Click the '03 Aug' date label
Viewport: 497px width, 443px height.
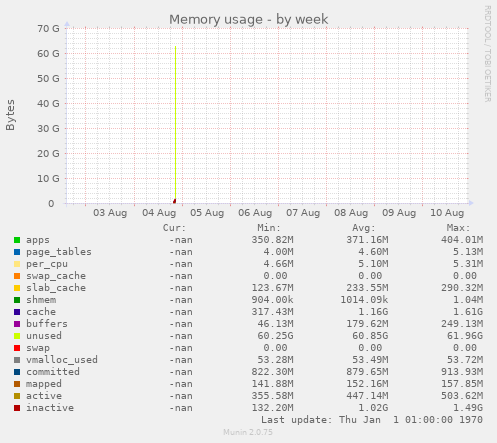pyautogui.click(x=110, y=213)
